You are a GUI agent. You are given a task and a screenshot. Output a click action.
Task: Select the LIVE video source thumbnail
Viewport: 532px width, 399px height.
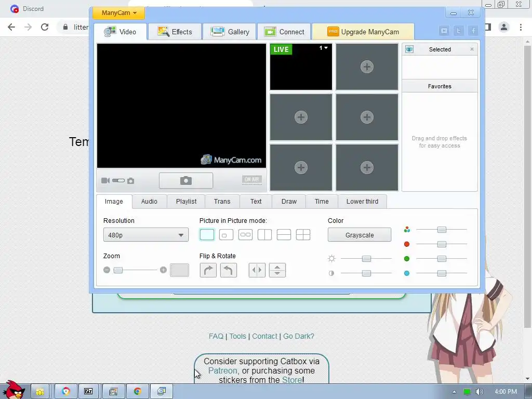click(301, 67)
